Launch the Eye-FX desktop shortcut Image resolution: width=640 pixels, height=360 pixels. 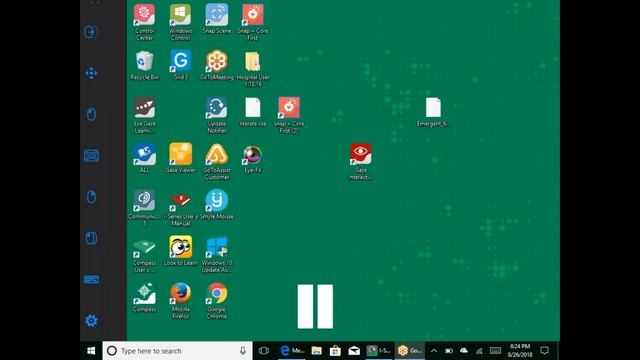click(253, 158)
